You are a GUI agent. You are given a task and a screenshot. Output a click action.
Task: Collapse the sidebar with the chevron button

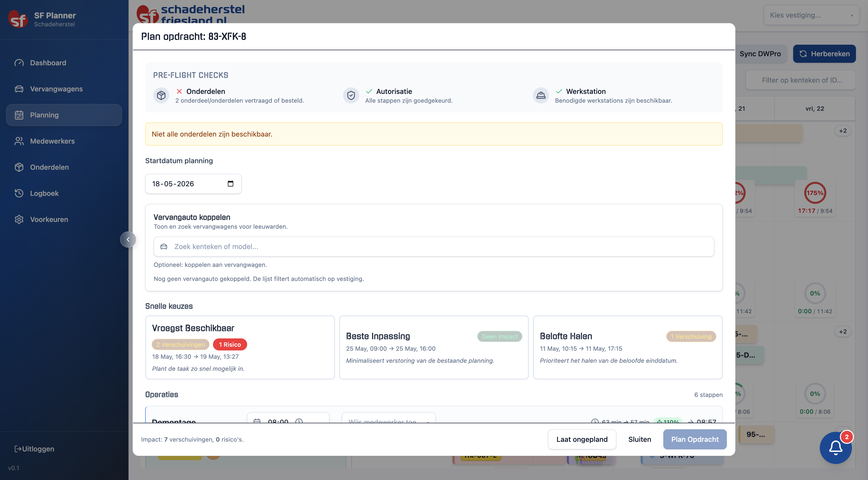click(128, 239)
